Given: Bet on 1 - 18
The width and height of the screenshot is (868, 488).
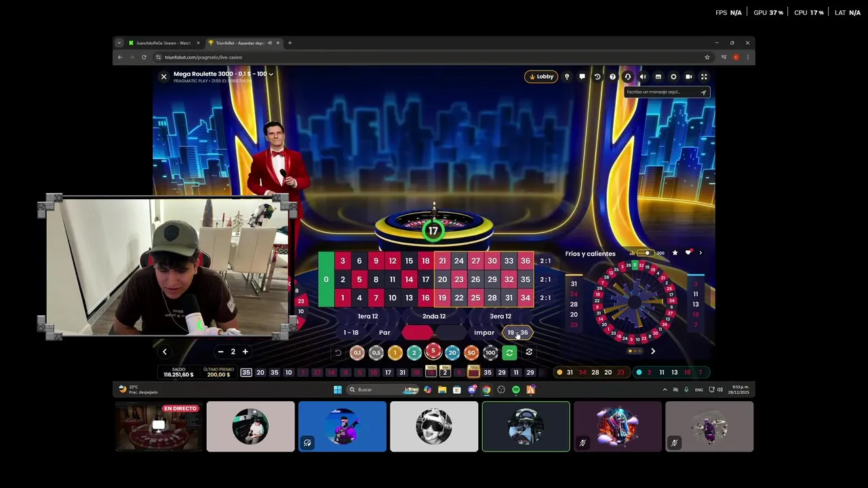Looking at the screenshot, I should (351, 333).
